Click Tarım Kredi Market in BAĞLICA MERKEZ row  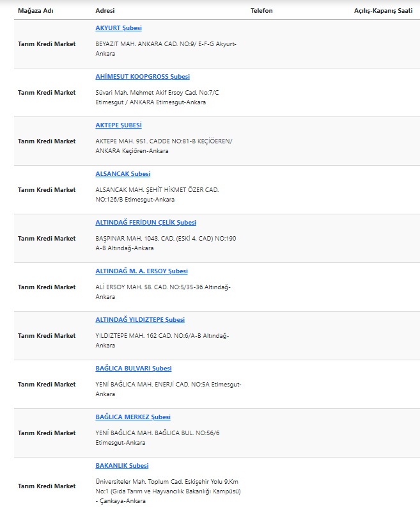pos(47,433)
